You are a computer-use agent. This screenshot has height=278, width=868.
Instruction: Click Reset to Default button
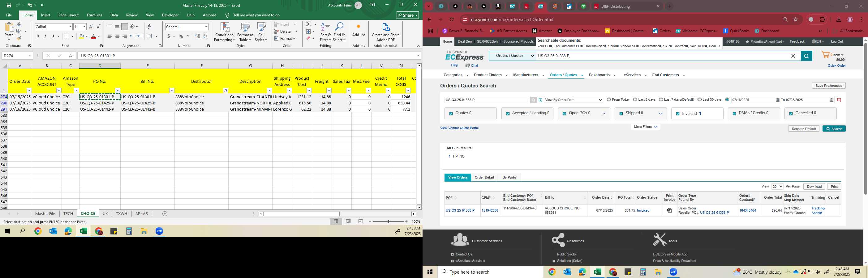coord(804,129)
